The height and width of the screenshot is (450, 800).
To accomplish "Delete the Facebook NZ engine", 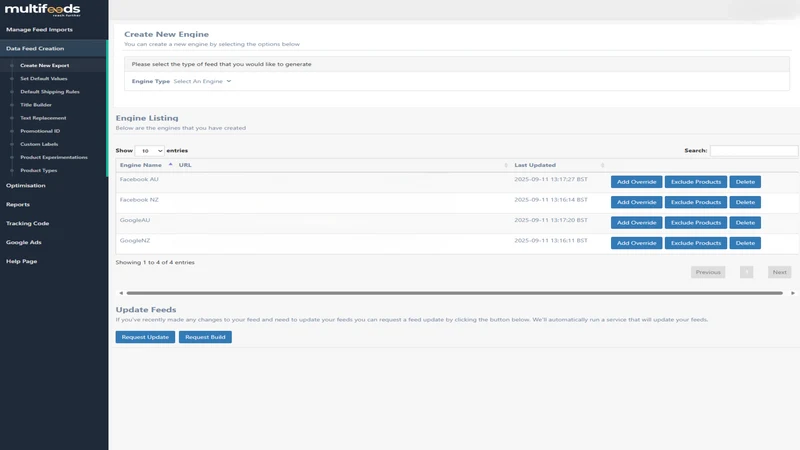I will pyautogui.click(x=745, y=202).
